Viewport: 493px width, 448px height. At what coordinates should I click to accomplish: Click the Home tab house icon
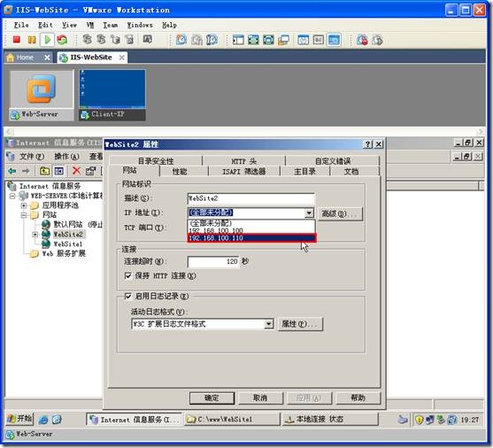(11, 58)
